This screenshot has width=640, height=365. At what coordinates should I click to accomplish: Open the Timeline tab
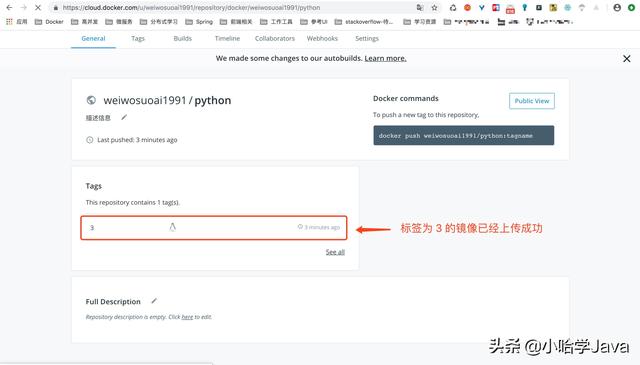(x=227, y=38)
